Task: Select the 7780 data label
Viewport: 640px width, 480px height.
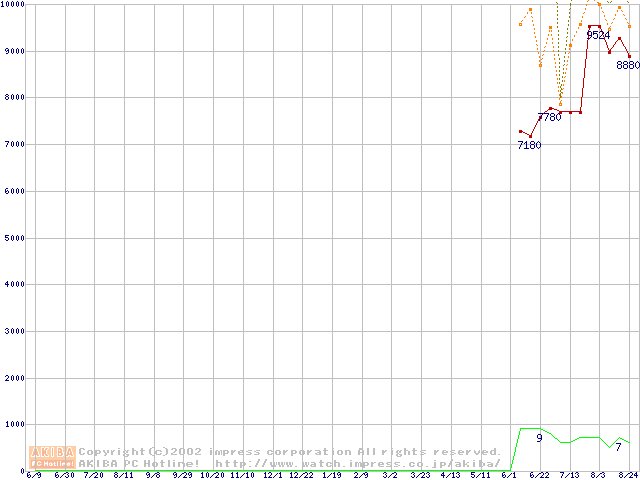Action: 549,117
